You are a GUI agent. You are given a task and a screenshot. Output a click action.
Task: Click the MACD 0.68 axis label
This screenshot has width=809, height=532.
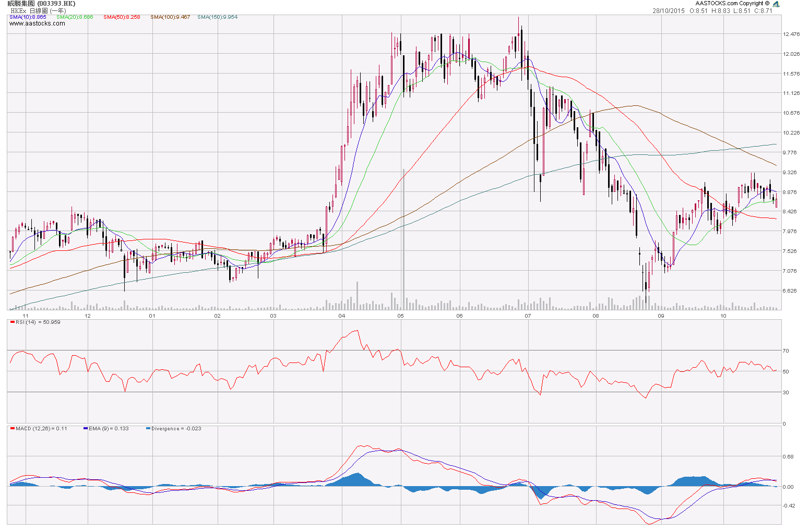(x=788, y=457)
